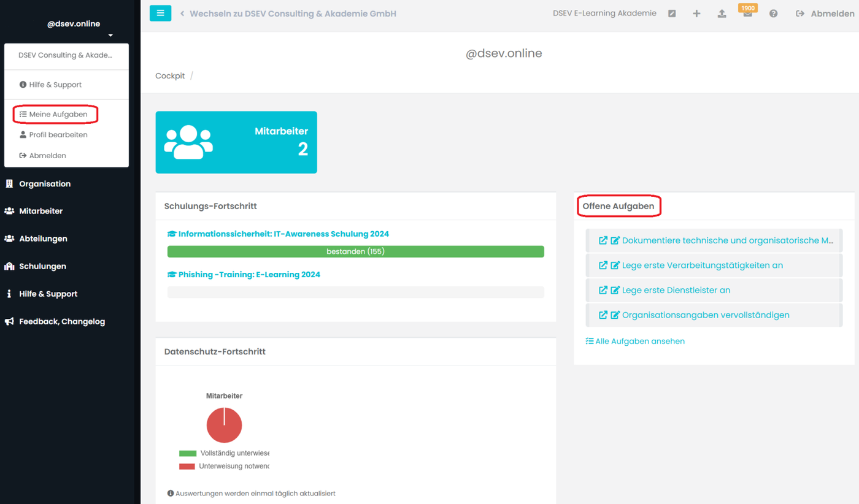This screenshot has width=859, height=504.
Task: Toggle the red Unterweisung notwendig legend entry
Action: click(224, 466)
